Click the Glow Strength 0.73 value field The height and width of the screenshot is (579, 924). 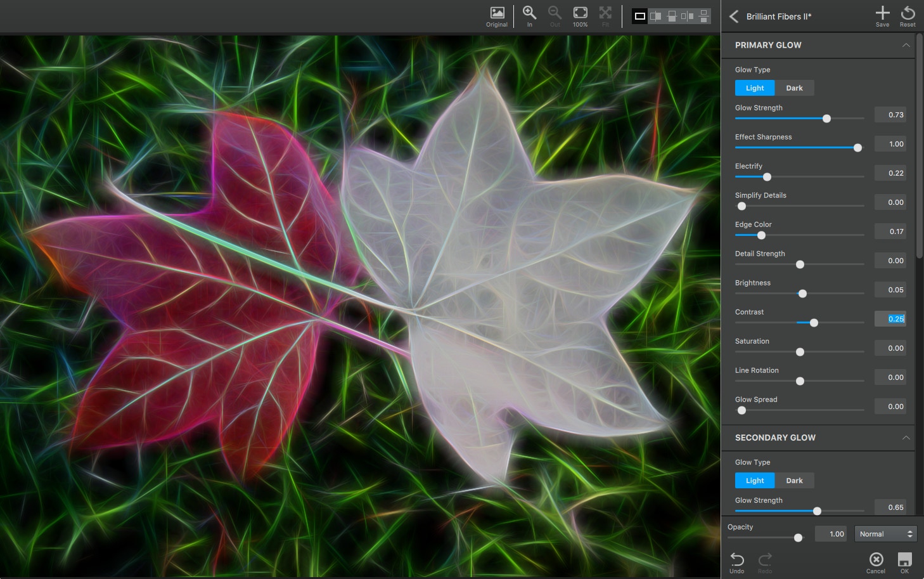coord(890,115)
